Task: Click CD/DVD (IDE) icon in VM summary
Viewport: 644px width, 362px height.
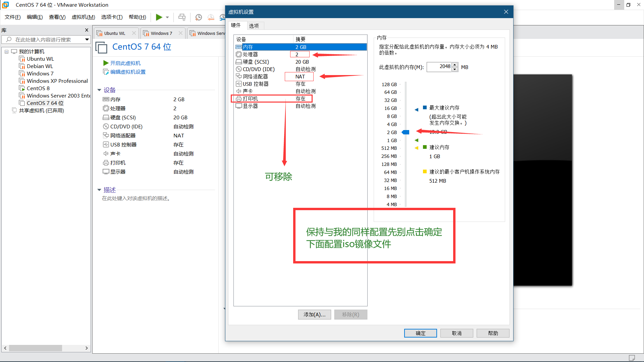Action: [x=106, y=126]
